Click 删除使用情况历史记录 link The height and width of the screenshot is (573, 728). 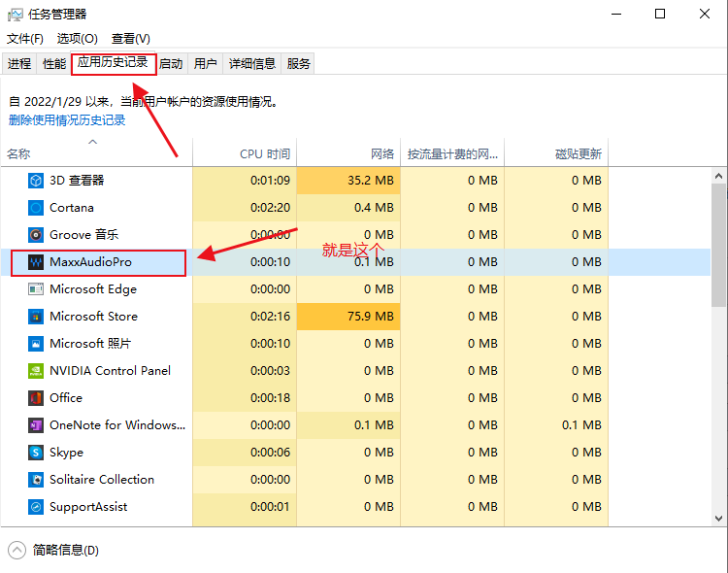(x=67, y=120)
